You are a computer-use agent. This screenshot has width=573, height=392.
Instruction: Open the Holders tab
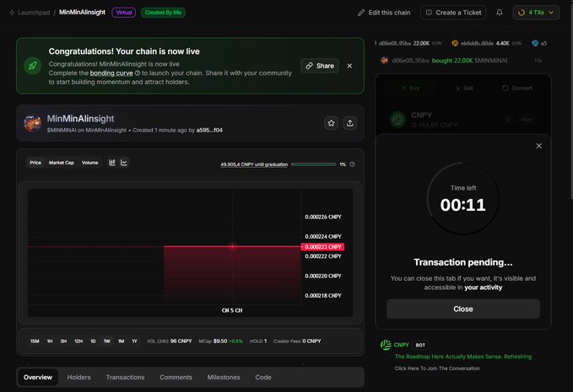coord(79,377)
